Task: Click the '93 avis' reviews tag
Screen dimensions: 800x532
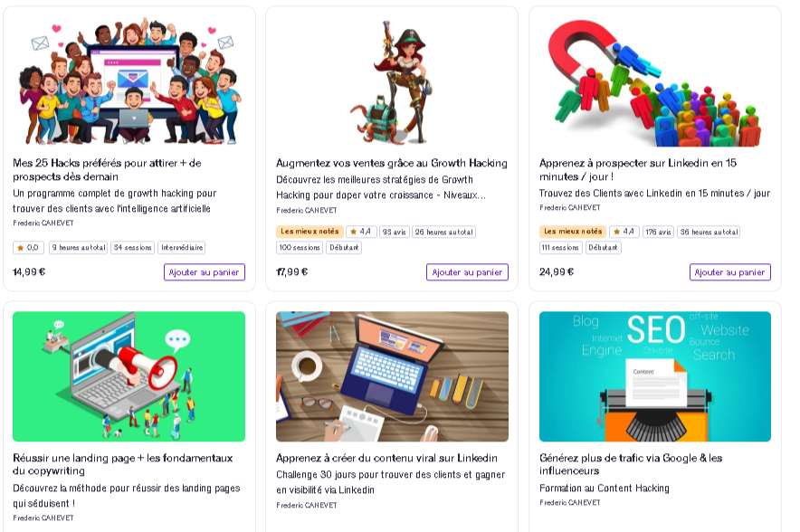Action: pos(395,232)
